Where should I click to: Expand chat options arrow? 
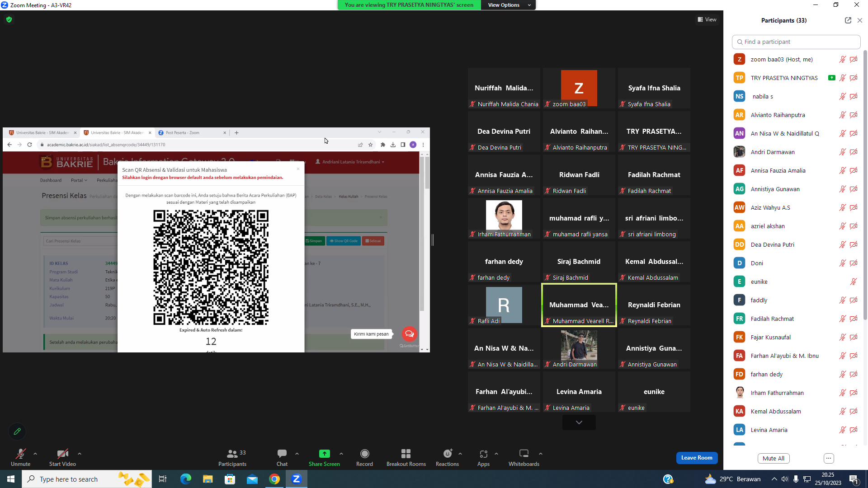click(297, 454)
